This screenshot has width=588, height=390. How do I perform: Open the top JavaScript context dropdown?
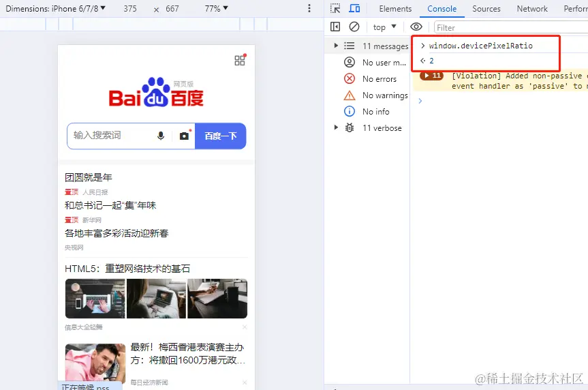(x=384, y=27)
